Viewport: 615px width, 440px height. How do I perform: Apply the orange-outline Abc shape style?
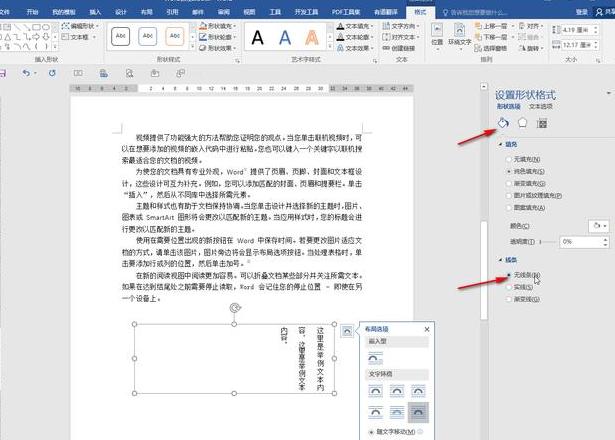(175, 36)
